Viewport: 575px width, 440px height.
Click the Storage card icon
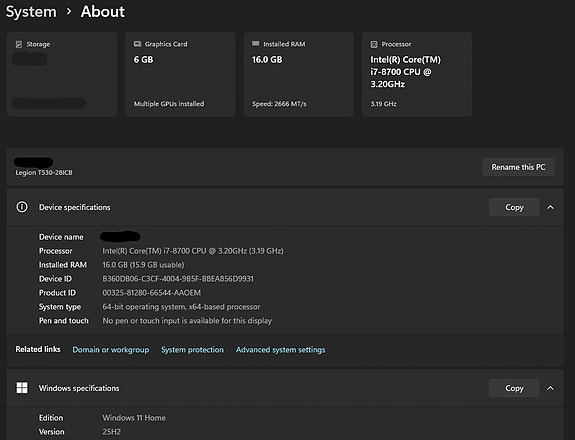tap(19, 44)
